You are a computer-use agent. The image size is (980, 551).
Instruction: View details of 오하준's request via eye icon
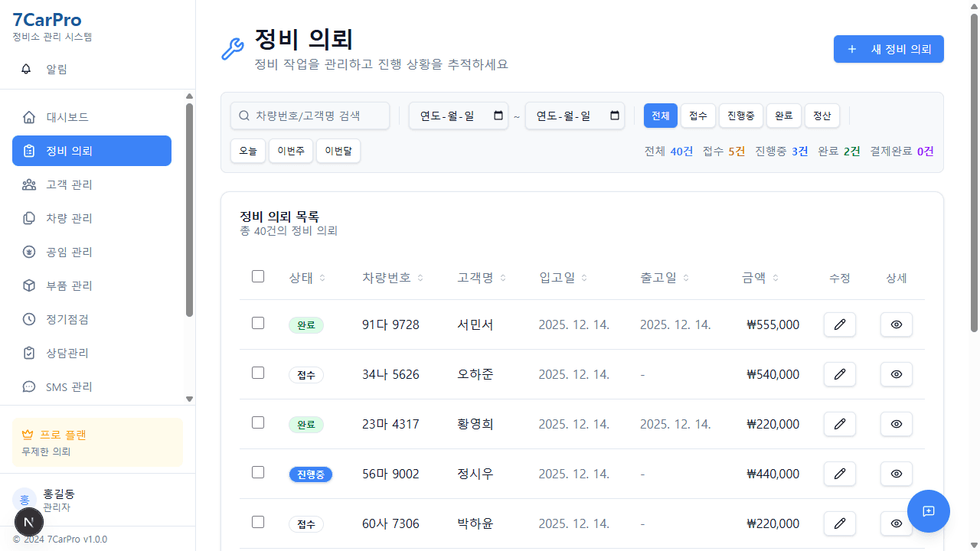click(896, 374)
